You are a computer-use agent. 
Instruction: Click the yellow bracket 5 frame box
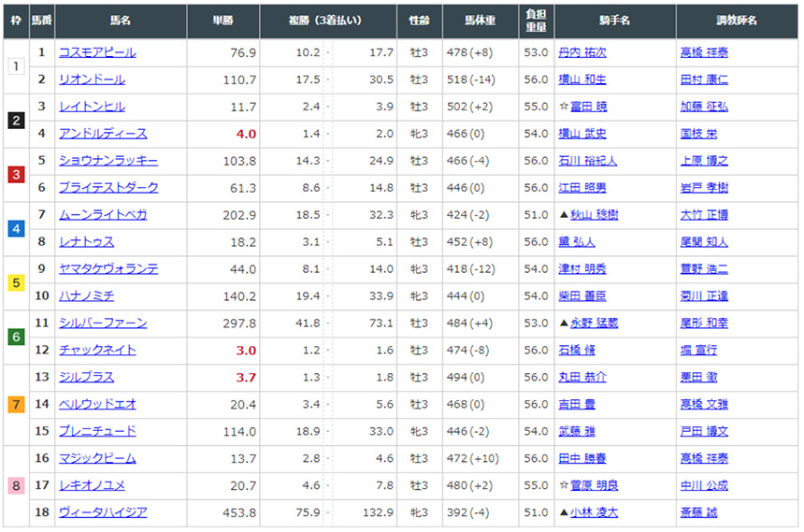16,282
